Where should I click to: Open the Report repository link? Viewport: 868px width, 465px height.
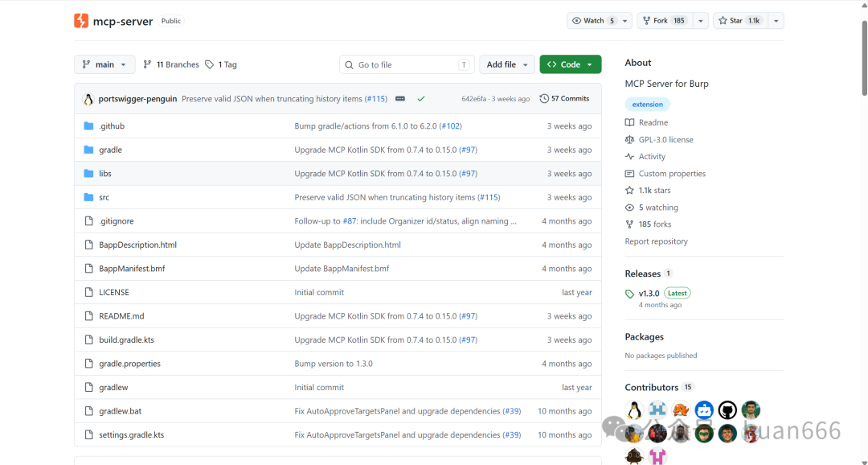(656, 241)
